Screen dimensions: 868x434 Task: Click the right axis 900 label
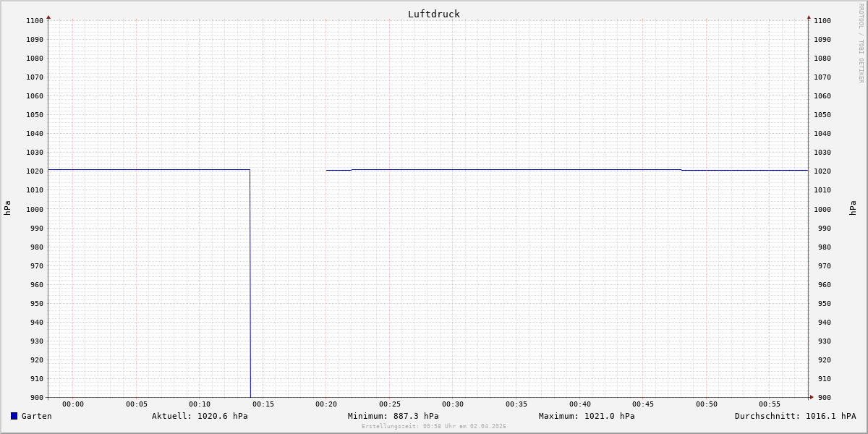point(822,397)
